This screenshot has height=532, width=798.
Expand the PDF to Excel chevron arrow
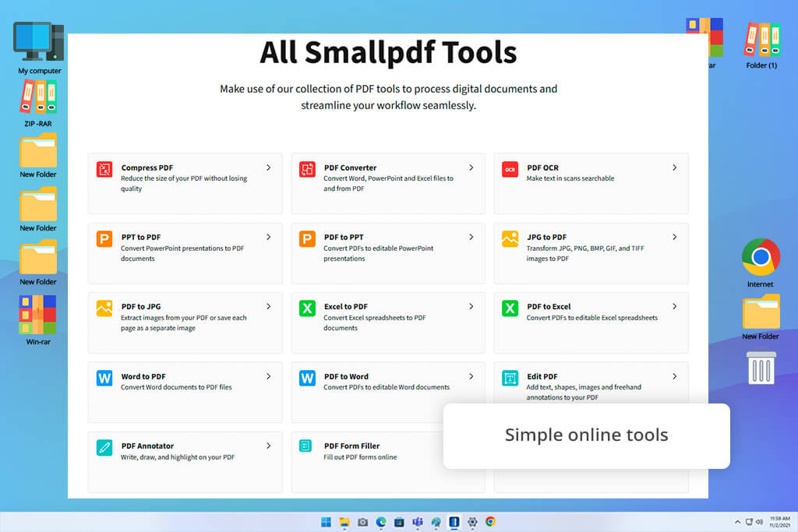(x=674, y=306)
